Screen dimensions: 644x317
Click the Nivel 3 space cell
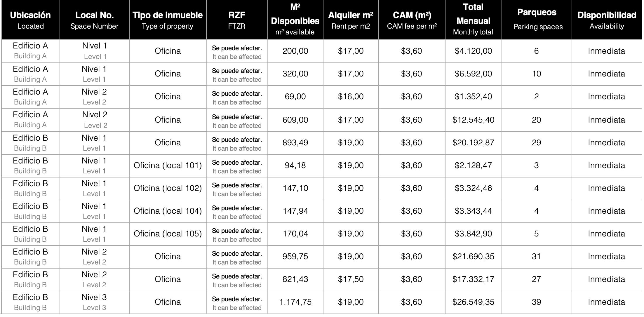click(x=94, y=302)
